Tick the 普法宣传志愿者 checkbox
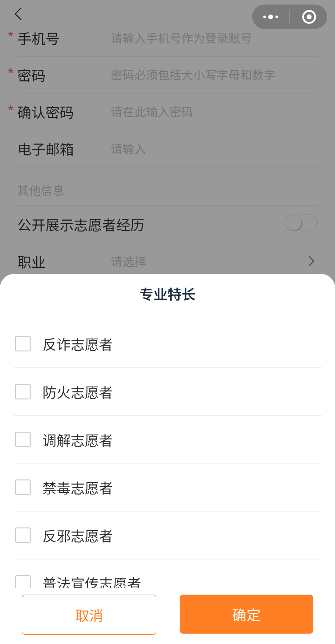Screen dimensions: 335x644 click(23, 581)
